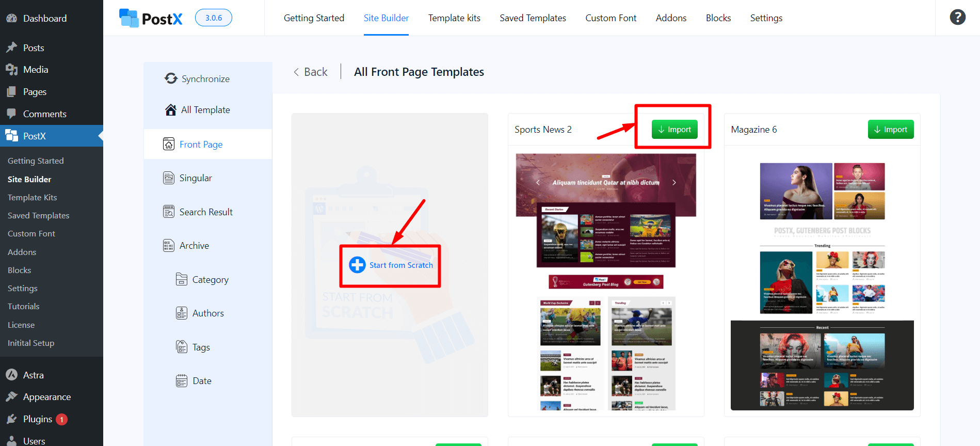Click the Singular template icon
980x446 pixels.
pos(169,178)
